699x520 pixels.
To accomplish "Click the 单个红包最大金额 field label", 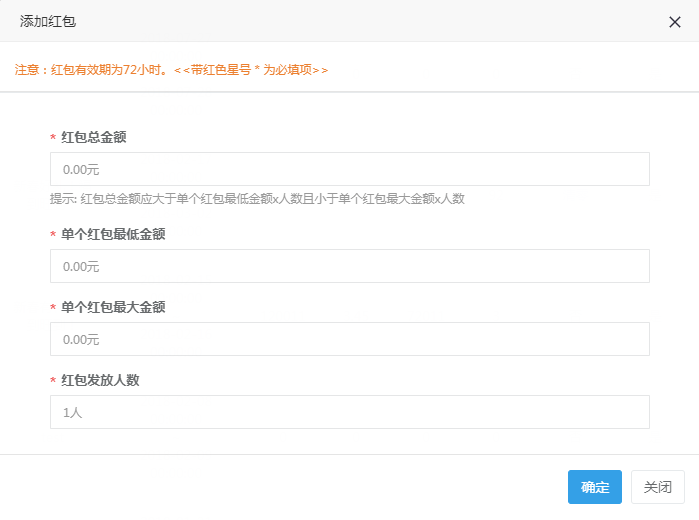I will coord(113,307).
